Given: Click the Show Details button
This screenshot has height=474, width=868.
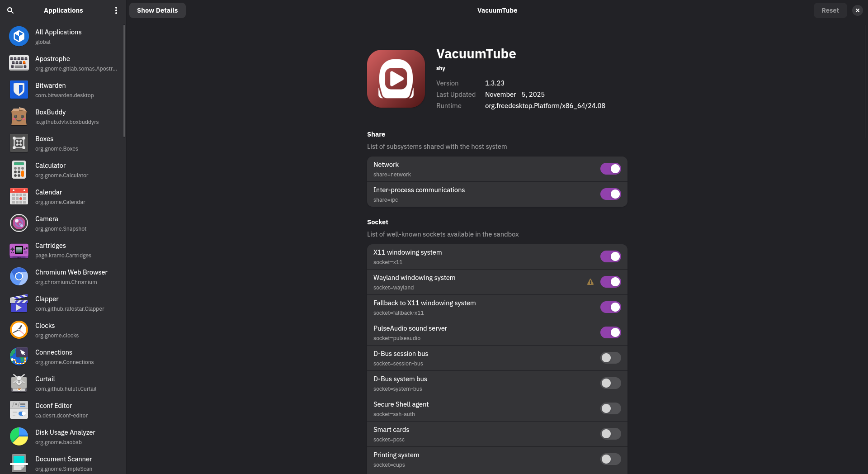Looking at the screenshot, I should click(x=157, y=10).
